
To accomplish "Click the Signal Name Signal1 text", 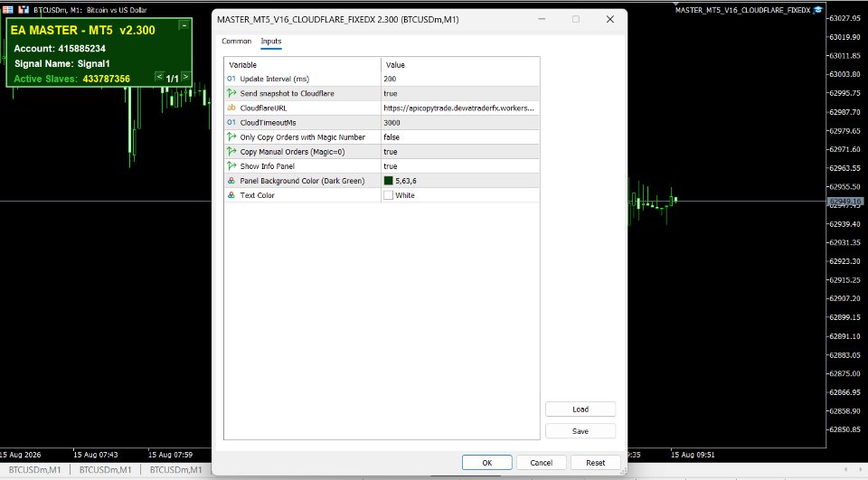I will [x=62, y=63].
